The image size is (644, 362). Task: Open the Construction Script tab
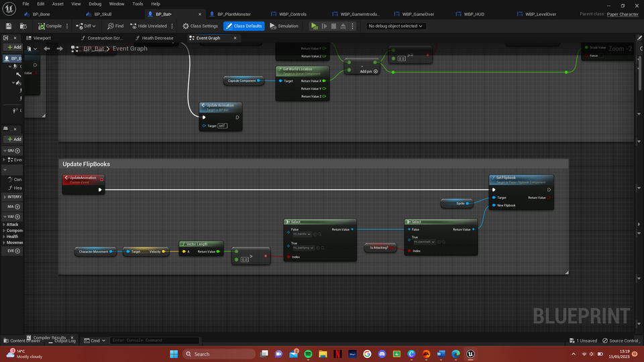(x=105, y=38)
